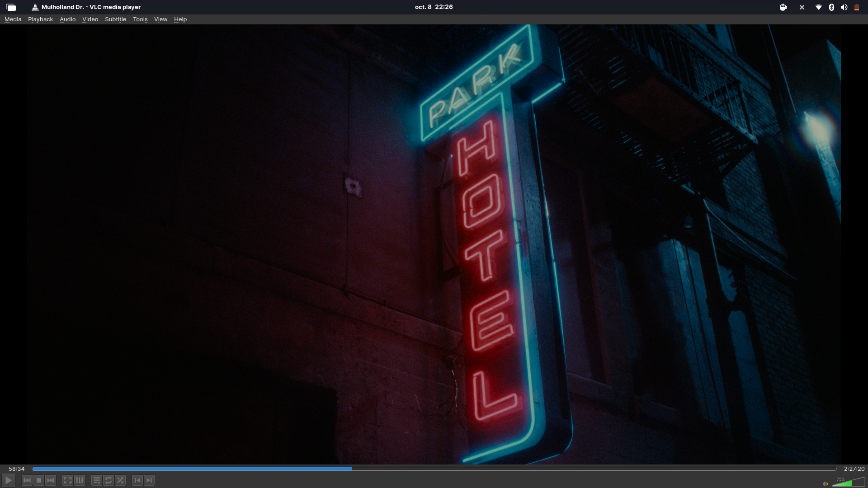Go to previous chapter

[137, 480]
